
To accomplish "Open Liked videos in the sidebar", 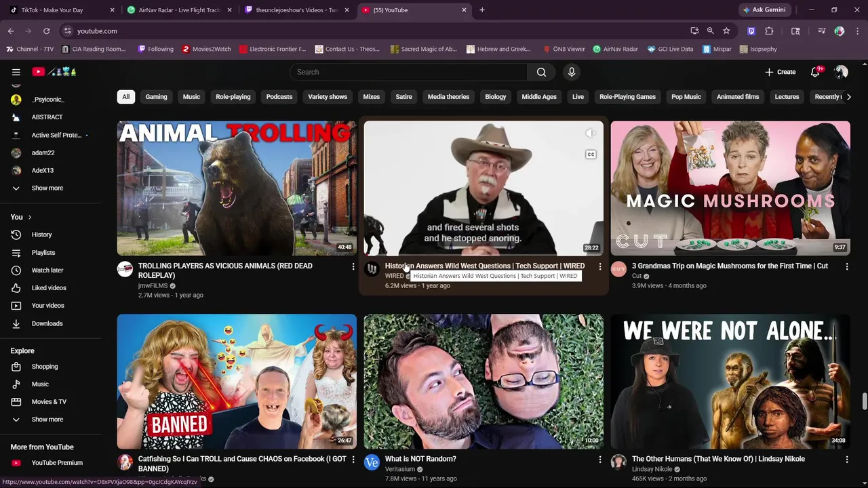I will pos(51,287).
